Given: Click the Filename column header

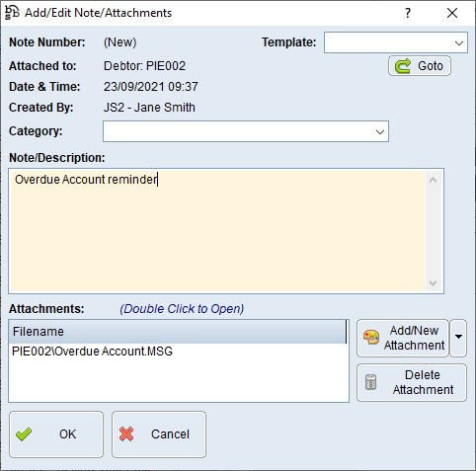Looking at the screenshot, I should click(x=178, y=332).
